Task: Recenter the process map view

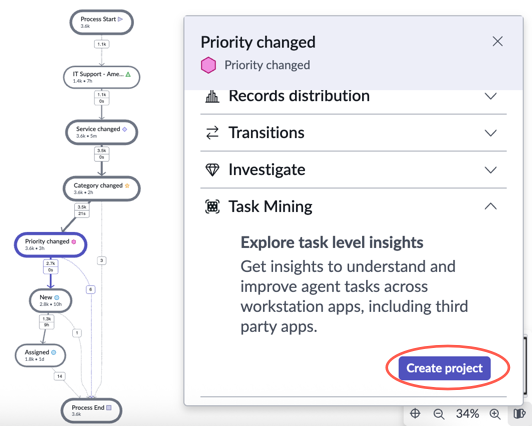Action: point(415,413)
